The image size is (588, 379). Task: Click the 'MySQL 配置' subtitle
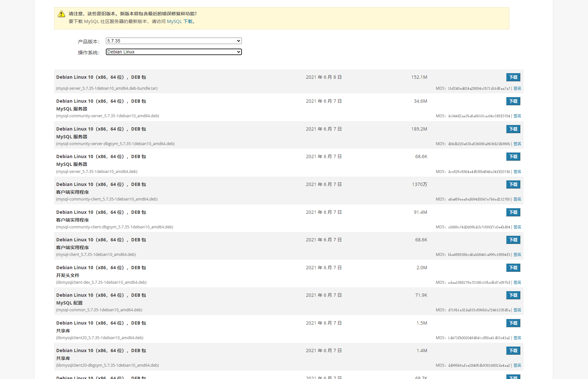click(x=69, y=303)
